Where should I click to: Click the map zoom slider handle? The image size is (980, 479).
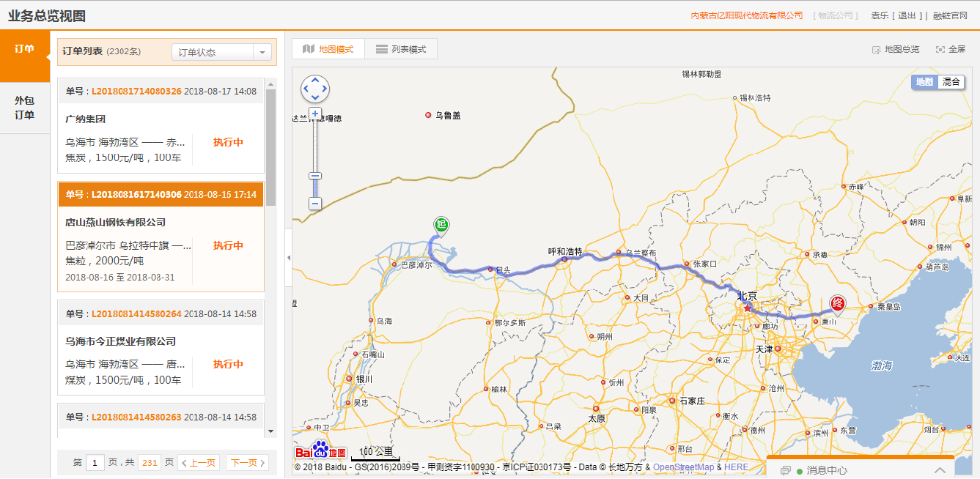(x=315, y=176)
